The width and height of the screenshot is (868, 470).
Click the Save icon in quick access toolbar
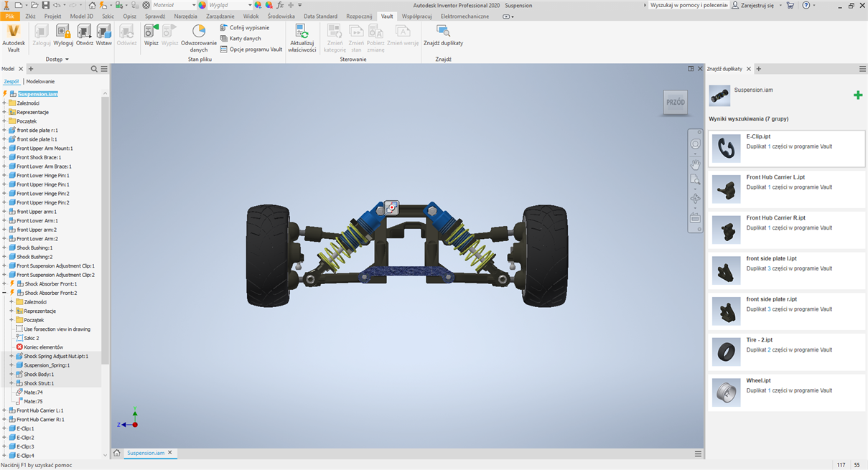point(46,5)
